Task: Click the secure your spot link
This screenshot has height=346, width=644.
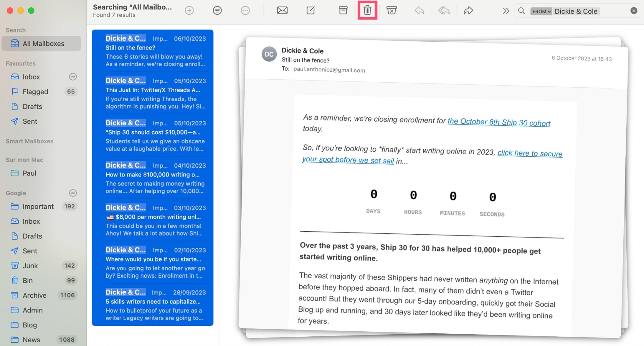Action: pyautogui.click(x=530, y=153)
